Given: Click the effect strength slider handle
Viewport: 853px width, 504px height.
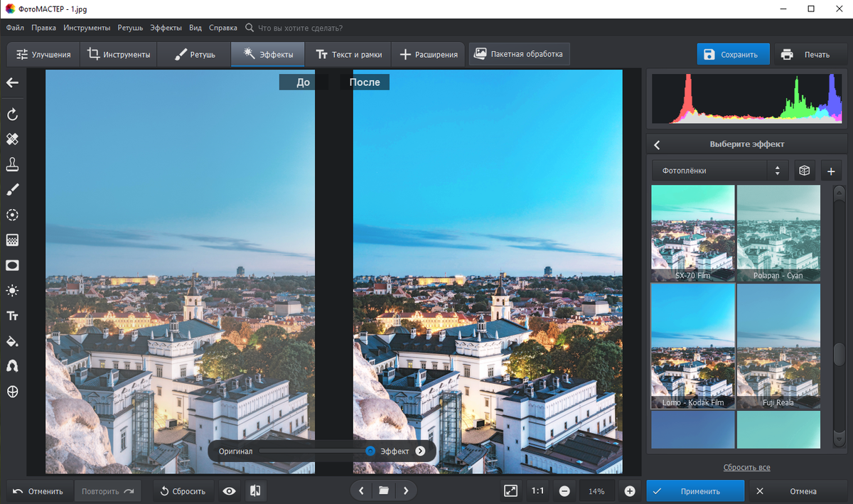Looking at the screenshot, I should coord(370,451).
